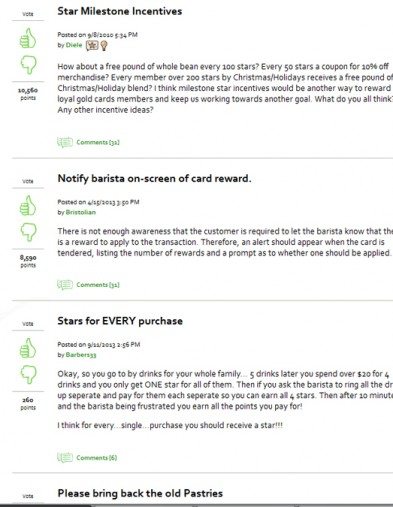Open Comments (31) for Star Milestone Incentives
Image resolution: width=393 pixels, height=507 pixels.
pos(98,142)
